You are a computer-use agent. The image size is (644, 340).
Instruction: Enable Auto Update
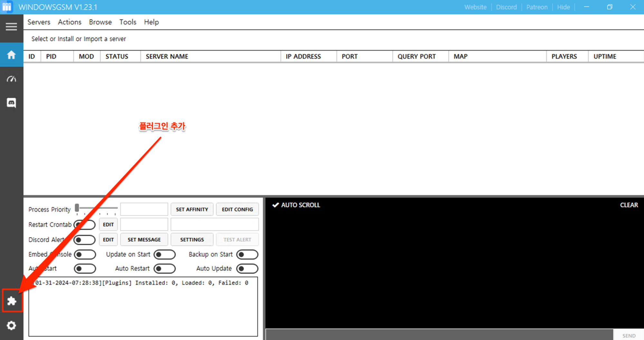click(247, 269)
